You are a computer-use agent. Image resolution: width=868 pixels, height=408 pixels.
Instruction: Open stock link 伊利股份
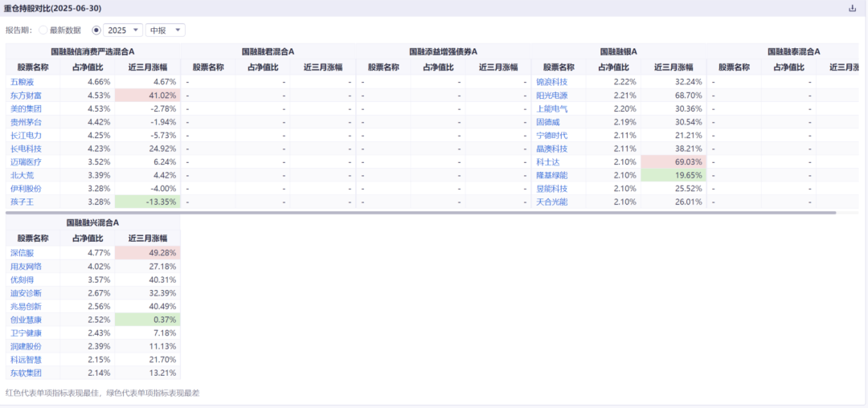tap(26, 189)
